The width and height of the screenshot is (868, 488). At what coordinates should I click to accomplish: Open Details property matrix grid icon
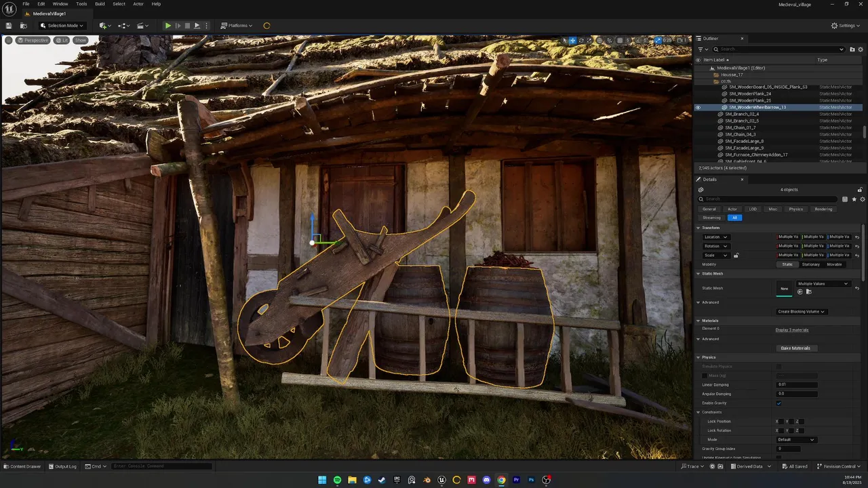(x=845, y=199)
